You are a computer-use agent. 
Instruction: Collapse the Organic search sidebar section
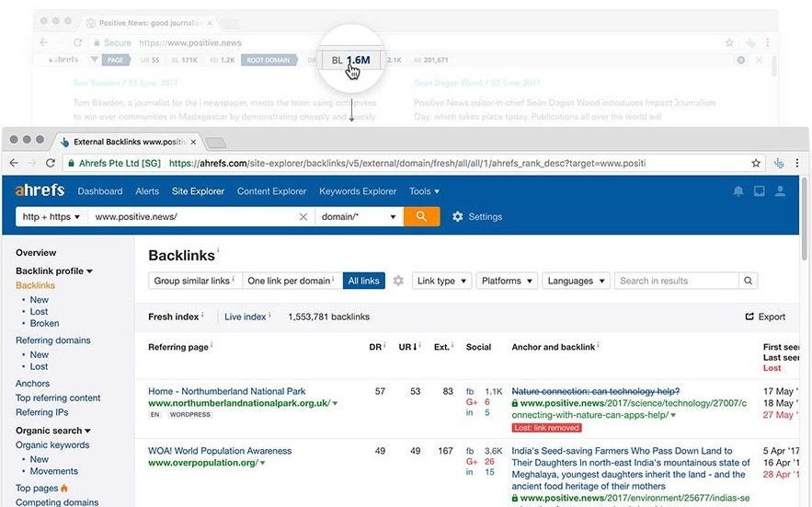pyautogui.click(x=52, y=431)
